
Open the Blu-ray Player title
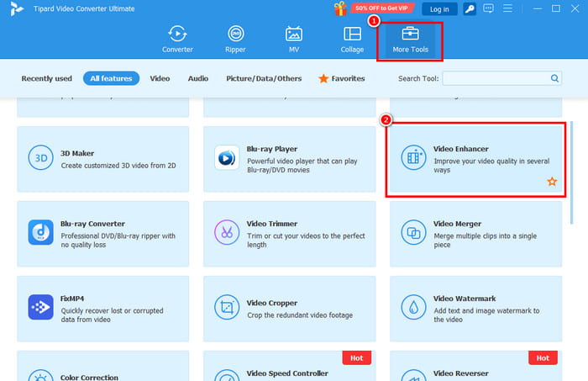[272, 149]
